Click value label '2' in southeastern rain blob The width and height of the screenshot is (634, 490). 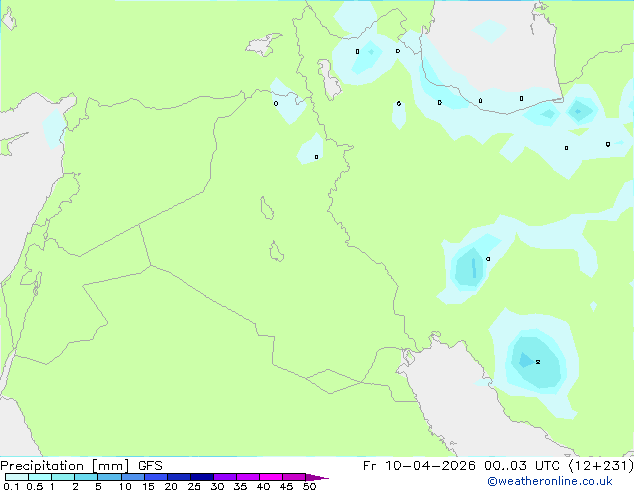(538, 362)
